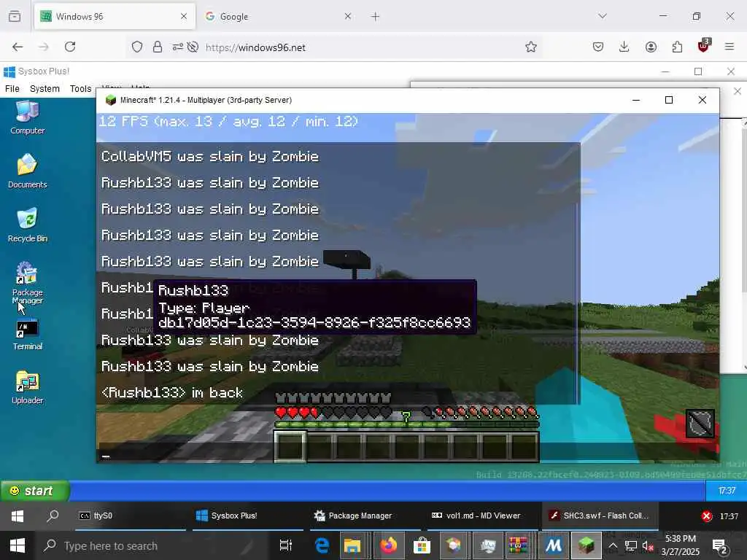Click the Windows 96 start button
The height and width of the screenshot is (560, 747).
pos(35,491)
